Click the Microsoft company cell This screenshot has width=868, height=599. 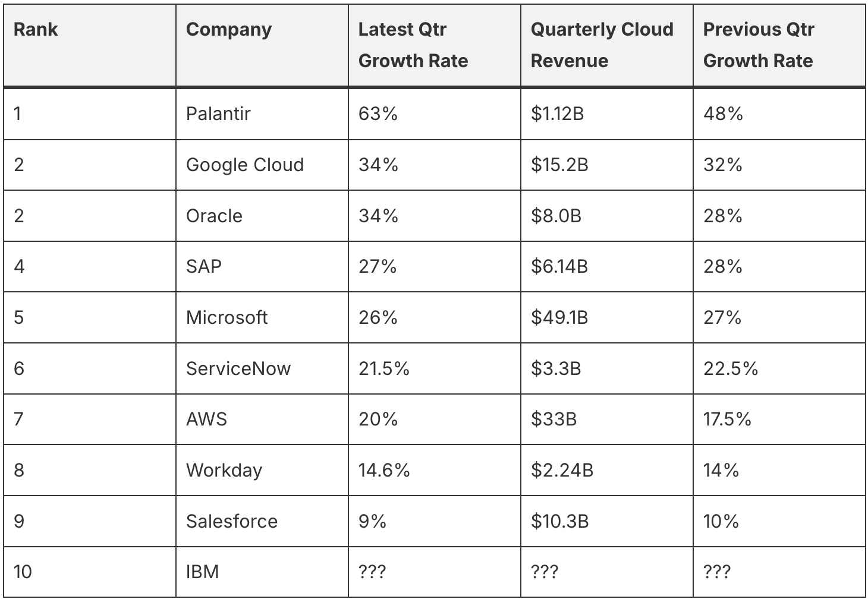click(x=227, y=317)
